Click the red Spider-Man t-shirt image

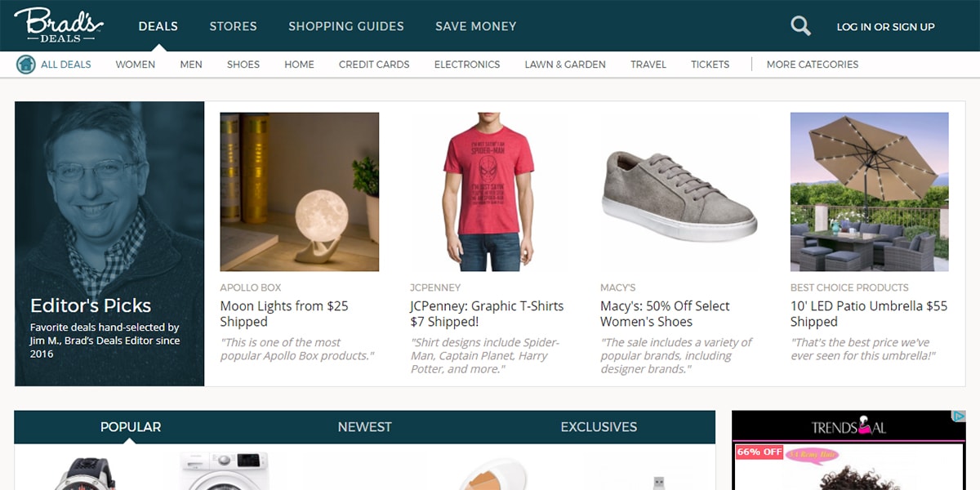tap(489, 192)
